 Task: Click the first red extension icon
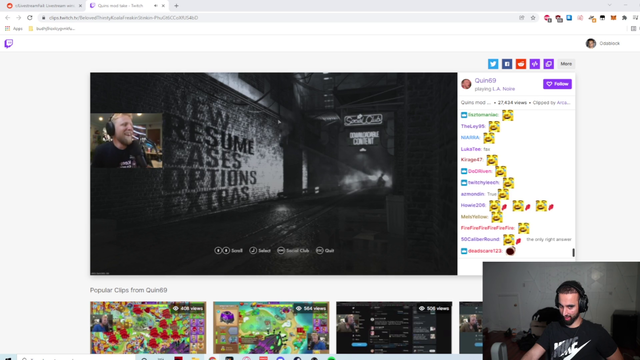[x=547, y=18]
